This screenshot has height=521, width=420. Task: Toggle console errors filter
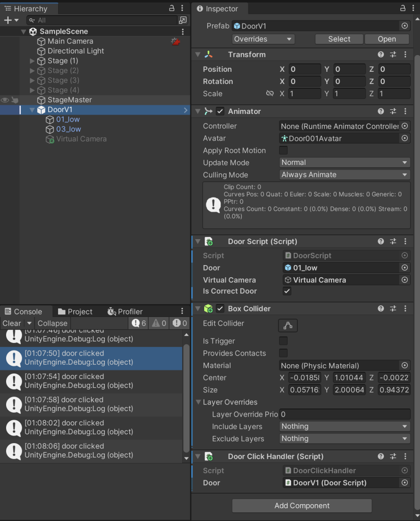180,323
